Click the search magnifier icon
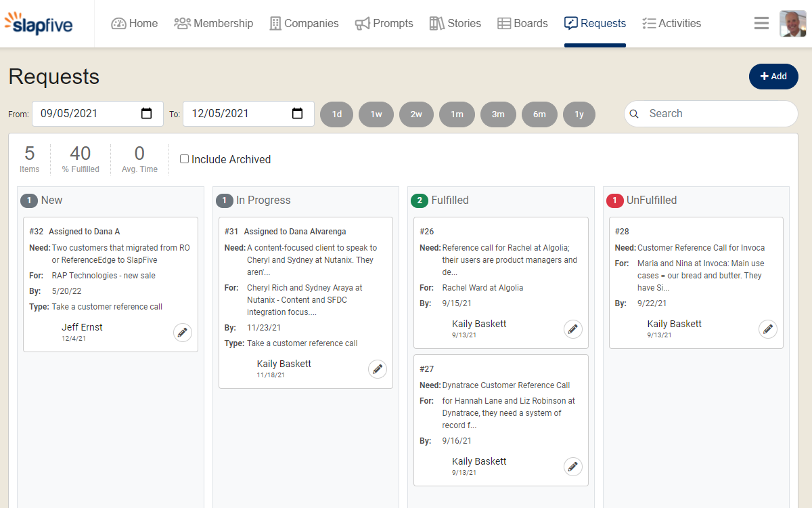Image resolution: width=812 pixels, height=508 pixels. click(x=634, y=114)
